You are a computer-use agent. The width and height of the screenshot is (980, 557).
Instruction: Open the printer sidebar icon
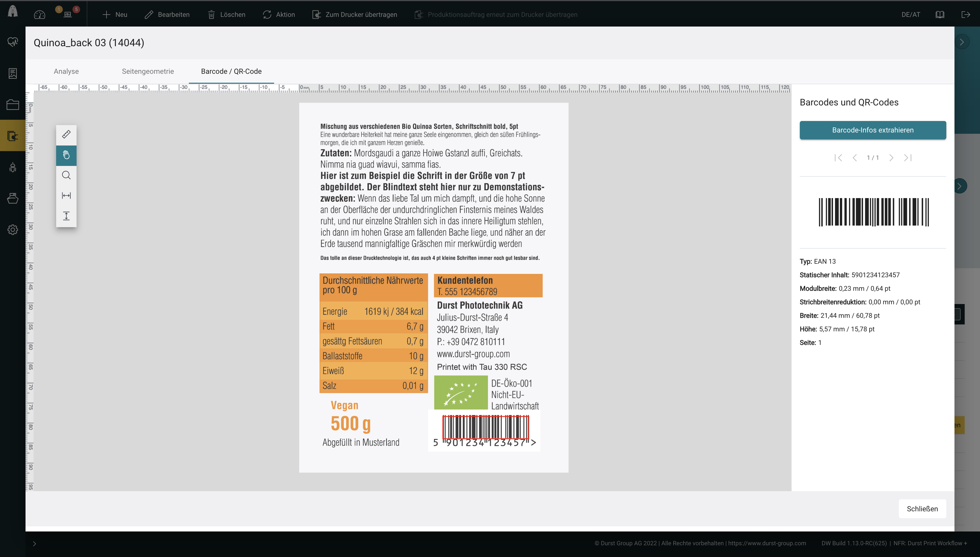[x=13, y=198]
